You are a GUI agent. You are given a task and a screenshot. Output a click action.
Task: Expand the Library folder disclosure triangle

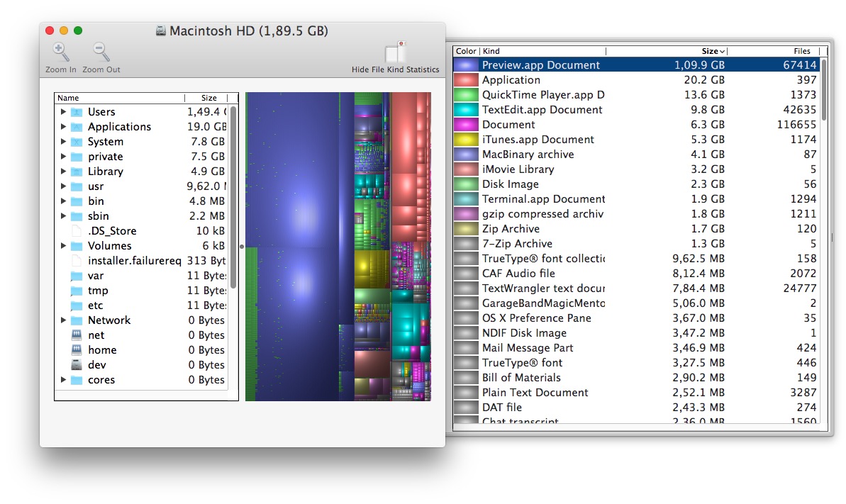(63, 172)
